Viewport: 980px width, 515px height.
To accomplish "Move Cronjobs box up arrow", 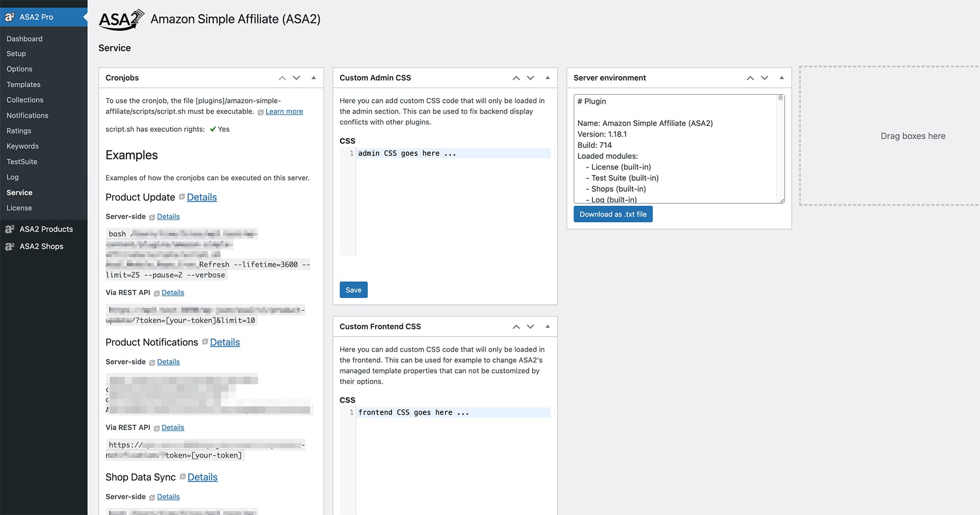I will (x=282, y=78).
